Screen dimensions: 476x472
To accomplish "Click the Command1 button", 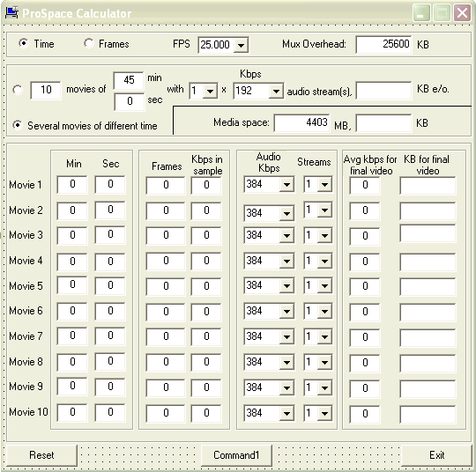I will click(x=236, y=455).
